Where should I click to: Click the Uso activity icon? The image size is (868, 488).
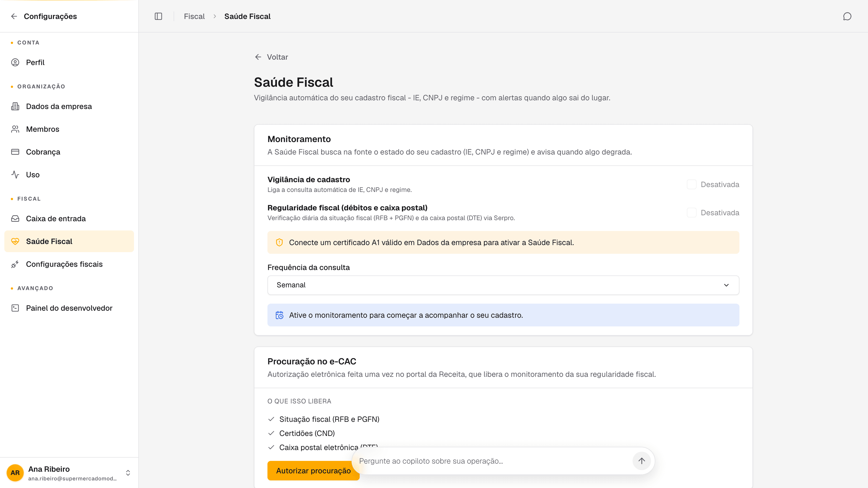click(15, 174)
